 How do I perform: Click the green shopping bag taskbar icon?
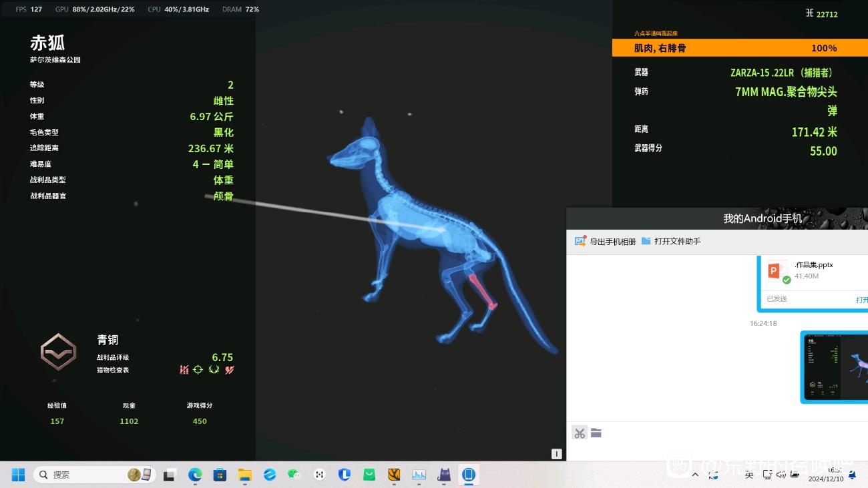point(369,475)
